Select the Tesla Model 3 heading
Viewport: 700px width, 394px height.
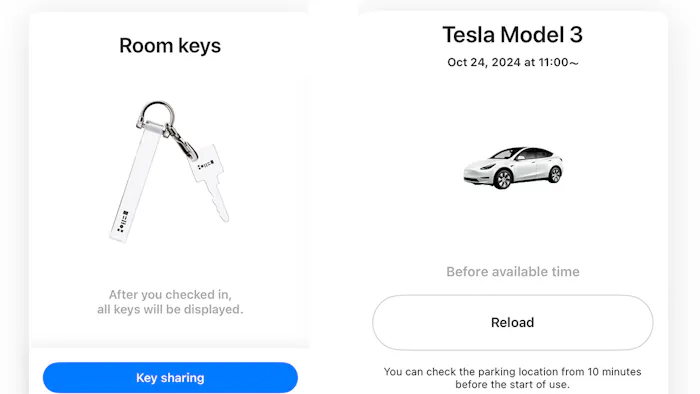[512, 35]
